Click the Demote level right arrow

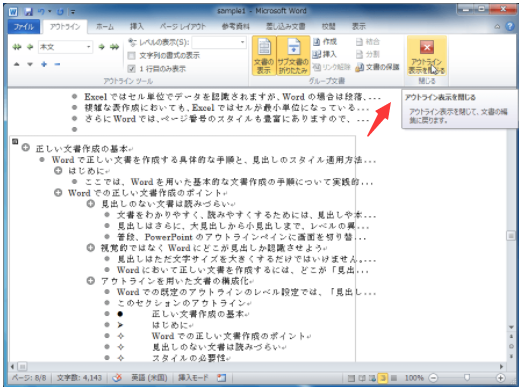(101, 47)
